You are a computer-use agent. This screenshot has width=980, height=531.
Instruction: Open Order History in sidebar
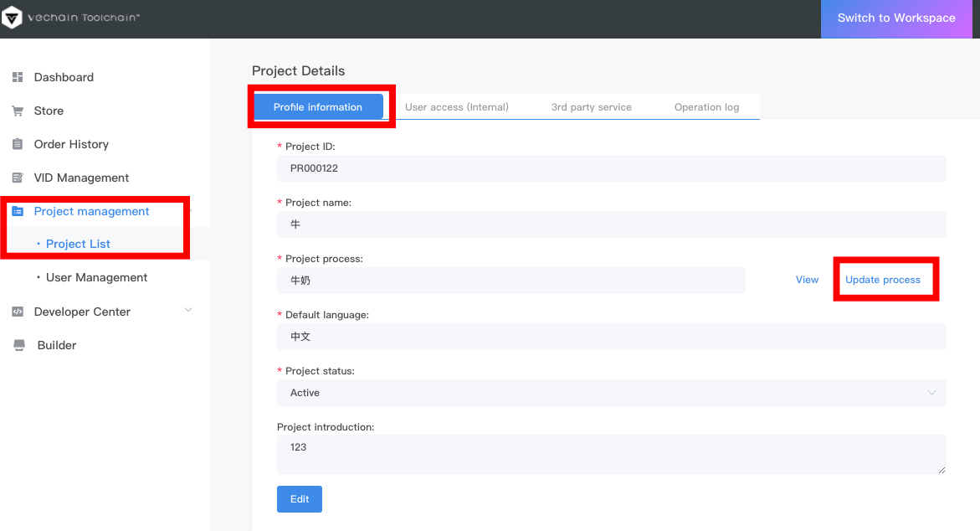pyautogui.click(x=71, y=145)
